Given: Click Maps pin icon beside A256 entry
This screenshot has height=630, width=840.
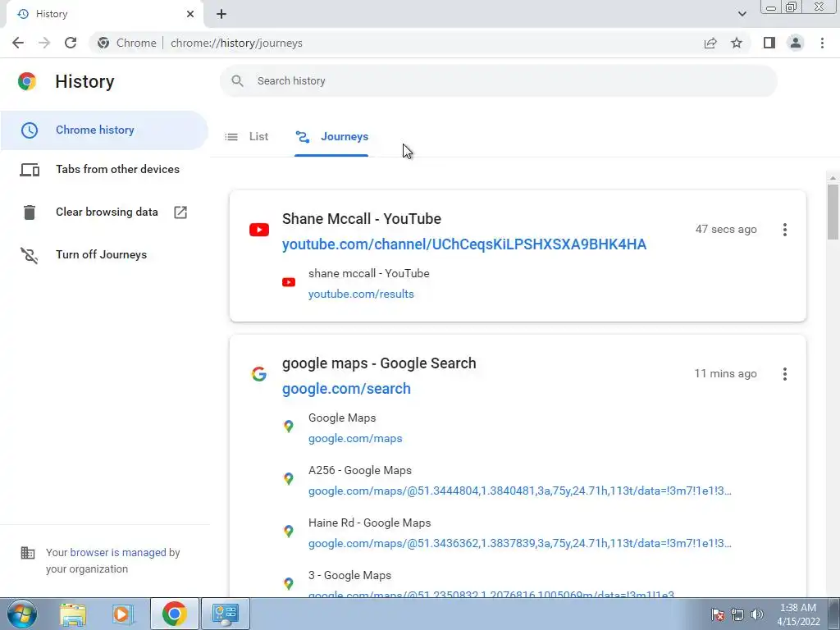Looking at the screenshot, I should click(289, 479).
